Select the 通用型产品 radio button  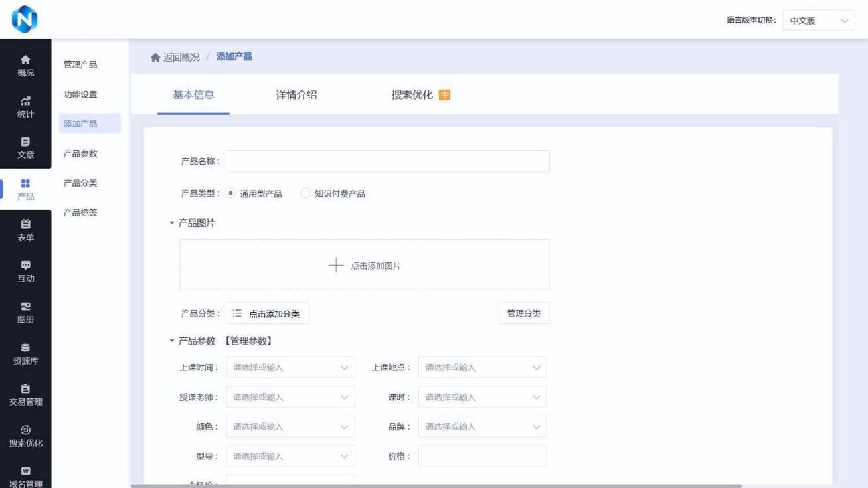230,193
